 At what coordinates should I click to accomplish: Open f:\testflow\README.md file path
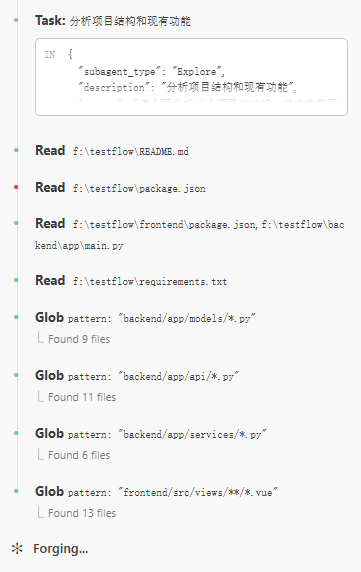coord(131,151)
